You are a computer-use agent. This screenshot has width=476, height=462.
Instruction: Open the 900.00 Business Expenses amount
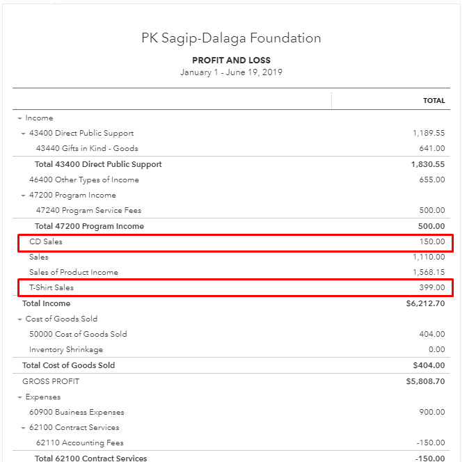point(432,412)
